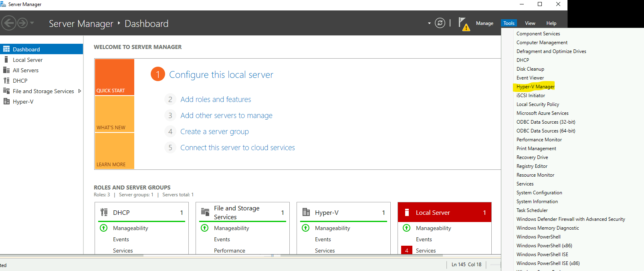Open the Manage menu

pos(485,23)
